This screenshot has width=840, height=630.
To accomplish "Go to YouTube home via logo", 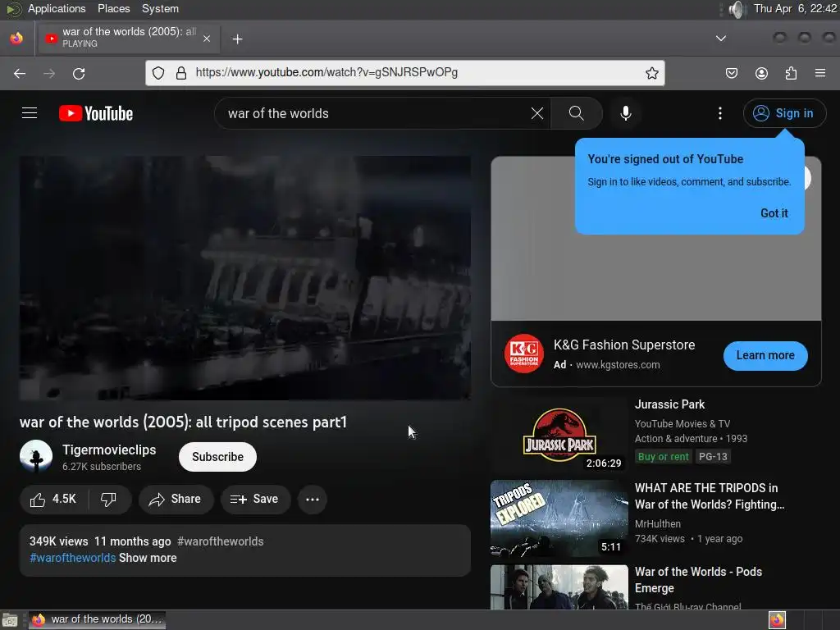I will (96, 113).
